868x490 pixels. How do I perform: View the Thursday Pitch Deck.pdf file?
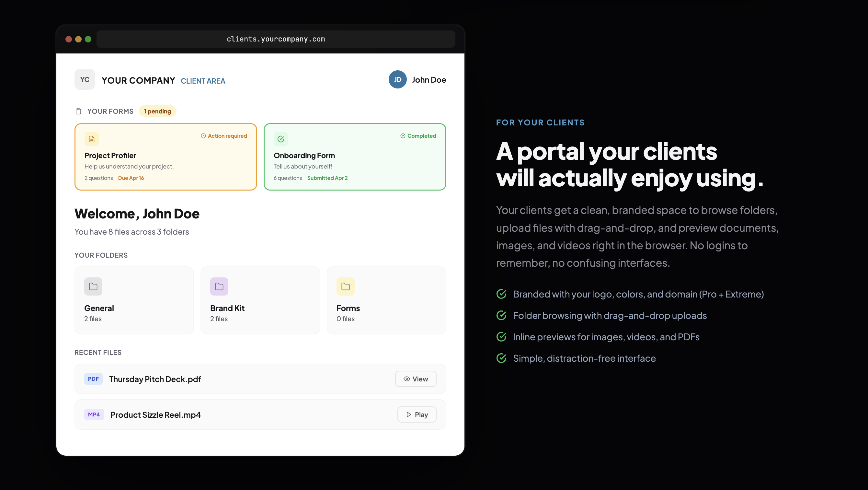416,379
